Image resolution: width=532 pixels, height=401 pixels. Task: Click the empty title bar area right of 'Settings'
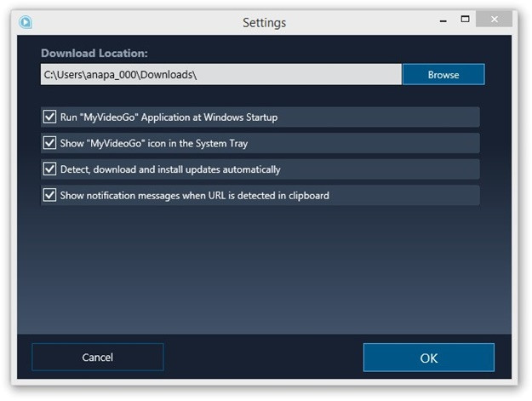click(360, 23)
